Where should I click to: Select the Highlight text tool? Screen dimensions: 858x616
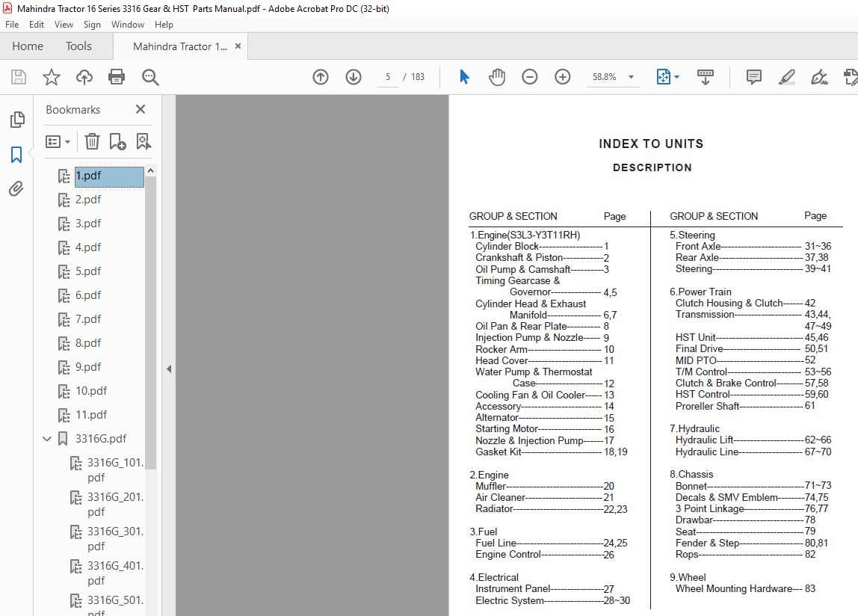coord(787,77)
